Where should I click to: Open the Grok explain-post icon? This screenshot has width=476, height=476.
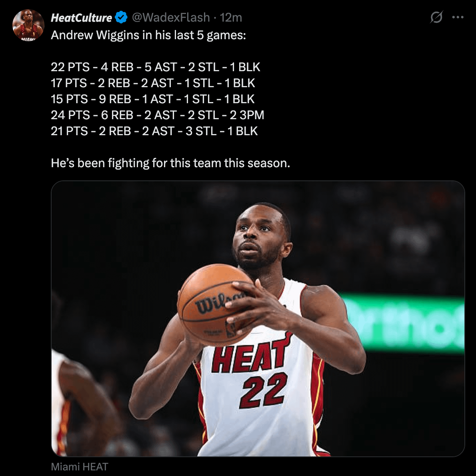click(436, 17)
